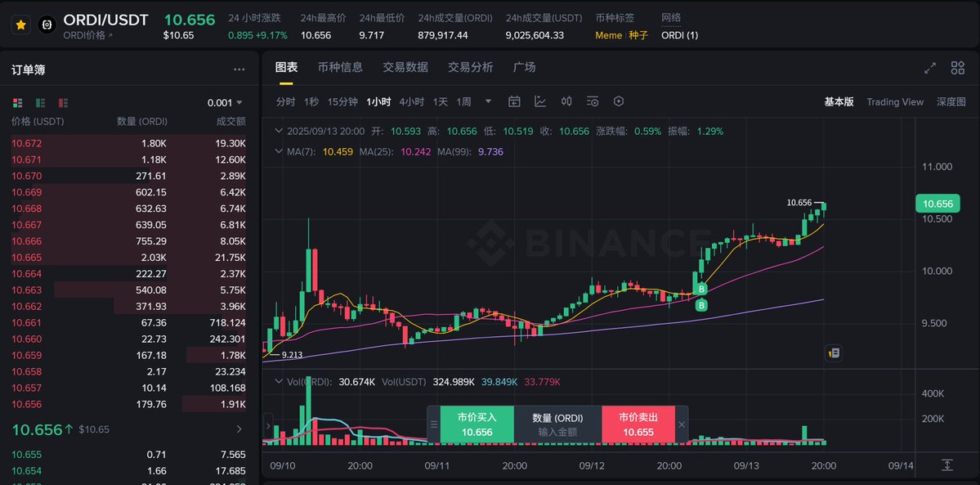Click the green 10.656 price axis label
The width and height of the screenshot is (980, 485).
937,204
